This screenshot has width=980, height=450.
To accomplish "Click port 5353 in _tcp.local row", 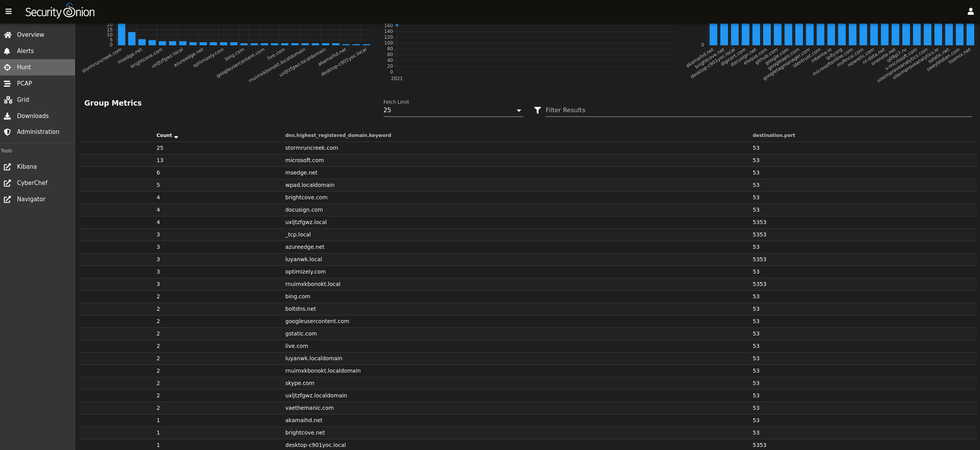I will click(x=759, y=234).
